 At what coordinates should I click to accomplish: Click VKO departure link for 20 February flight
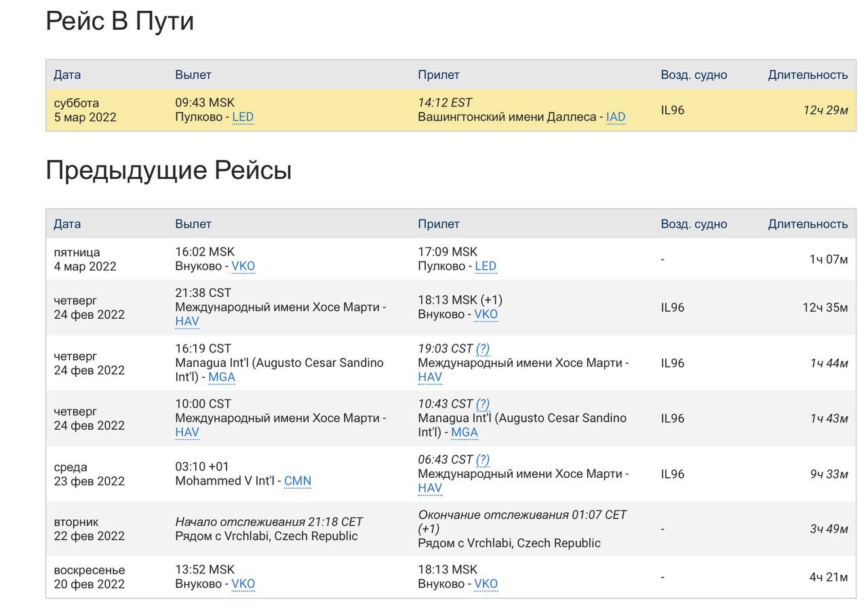(x=243, y=584)
